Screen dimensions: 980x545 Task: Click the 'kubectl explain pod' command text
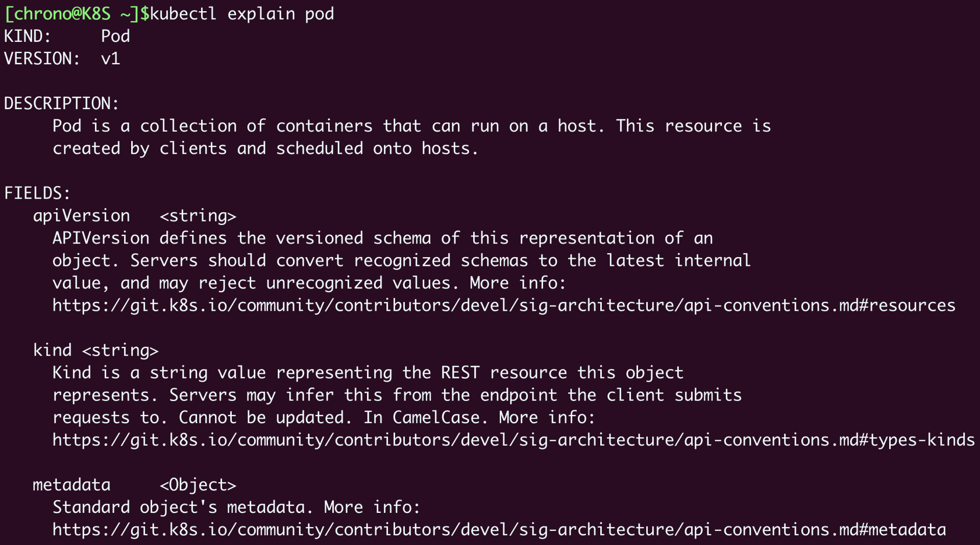coord(242,14)
